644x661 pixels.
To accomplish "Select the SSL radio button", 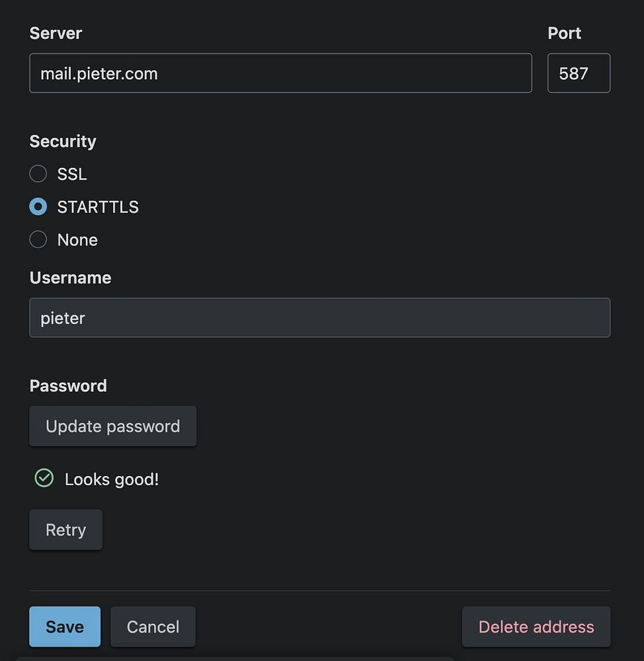I will pyautogui.click(x=38, y=174).
